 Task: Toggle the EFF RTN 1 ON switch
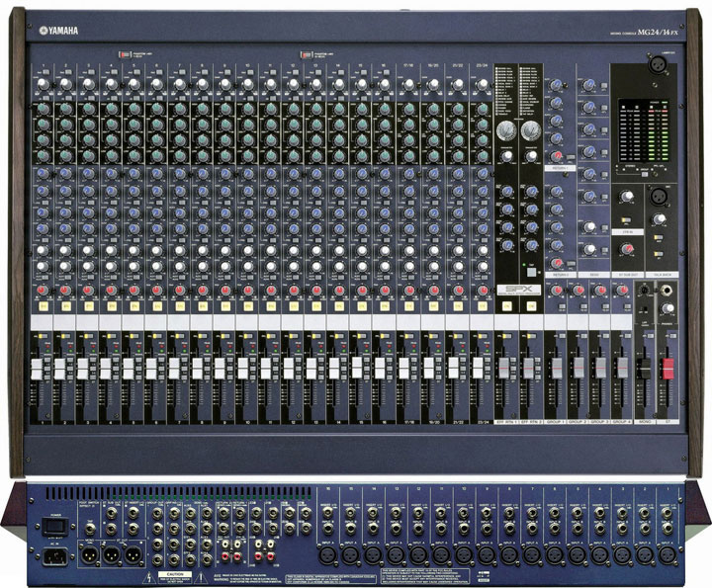coord(504,308)
